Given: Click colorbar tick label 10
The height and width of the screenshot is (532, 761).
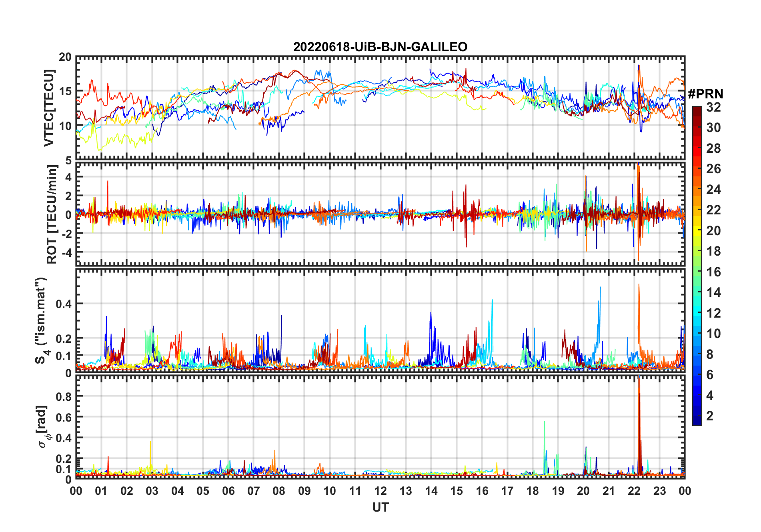Looking at the screenshot, I should [713, 334].
